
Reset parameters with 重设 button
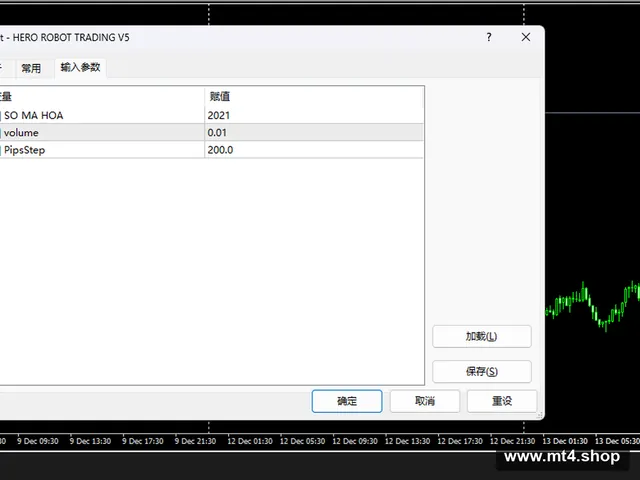click(x=502, y=401)
